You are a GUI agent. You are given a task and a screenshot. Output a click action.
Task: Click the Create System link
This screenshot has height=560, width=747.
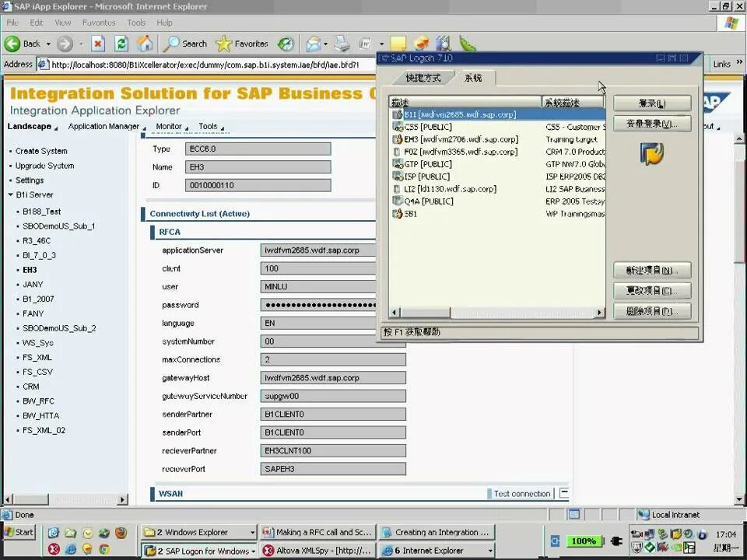pyautogui.click(x=41, y=151)
